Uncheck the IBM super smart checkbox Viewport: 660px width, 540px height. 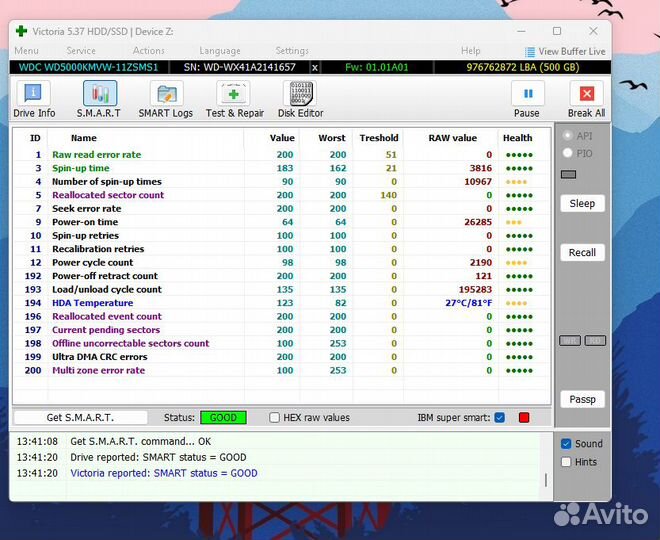coord(499,417)
